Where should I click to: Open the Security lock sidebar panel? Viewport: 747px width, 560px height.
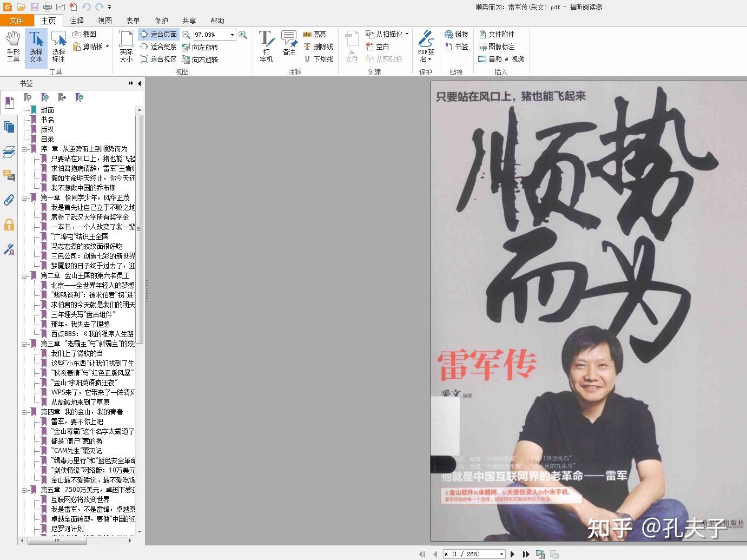pos(9,225)
